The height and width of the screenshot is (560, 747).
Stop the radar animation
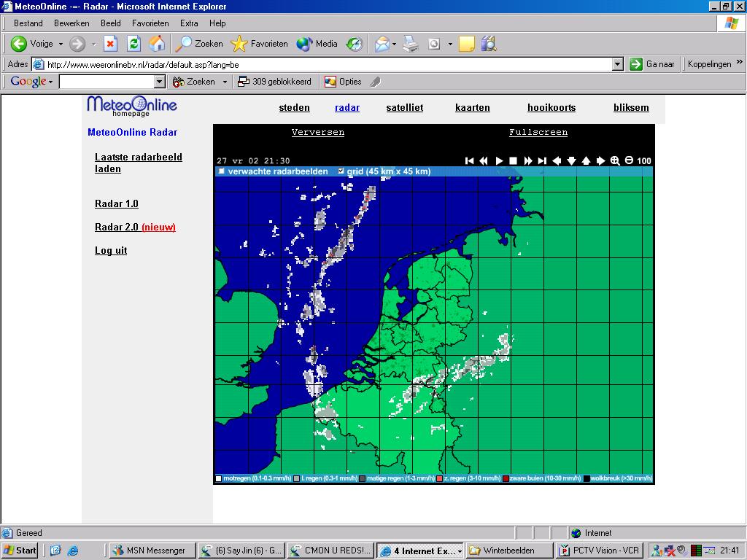point(513,161)
